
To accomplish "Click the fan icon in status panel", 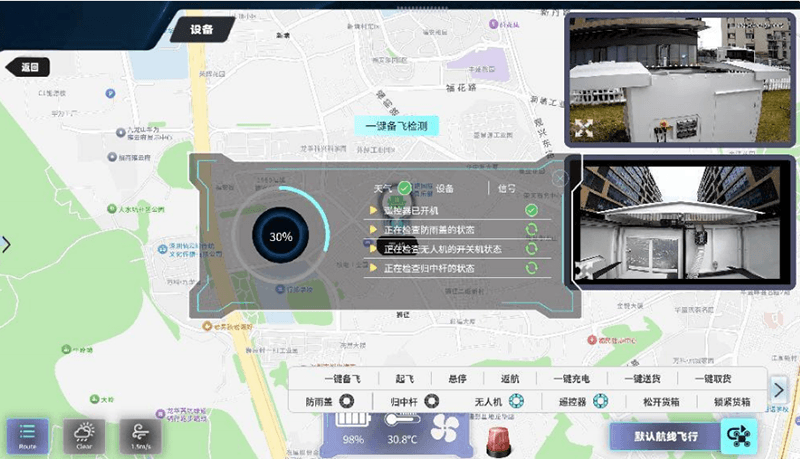I will point(443,427).
